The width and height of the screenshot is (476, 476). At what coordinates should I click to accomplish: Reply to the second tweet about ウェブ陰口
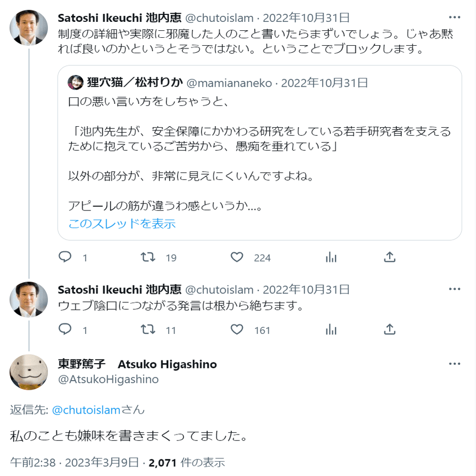click(64, 330)
